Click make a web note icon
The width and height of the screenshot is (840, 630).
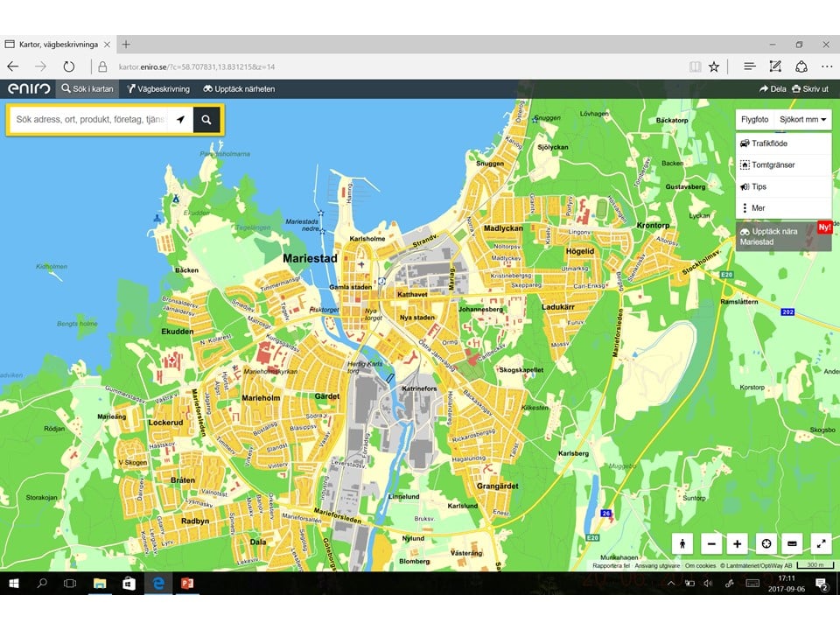click(775, 67)
